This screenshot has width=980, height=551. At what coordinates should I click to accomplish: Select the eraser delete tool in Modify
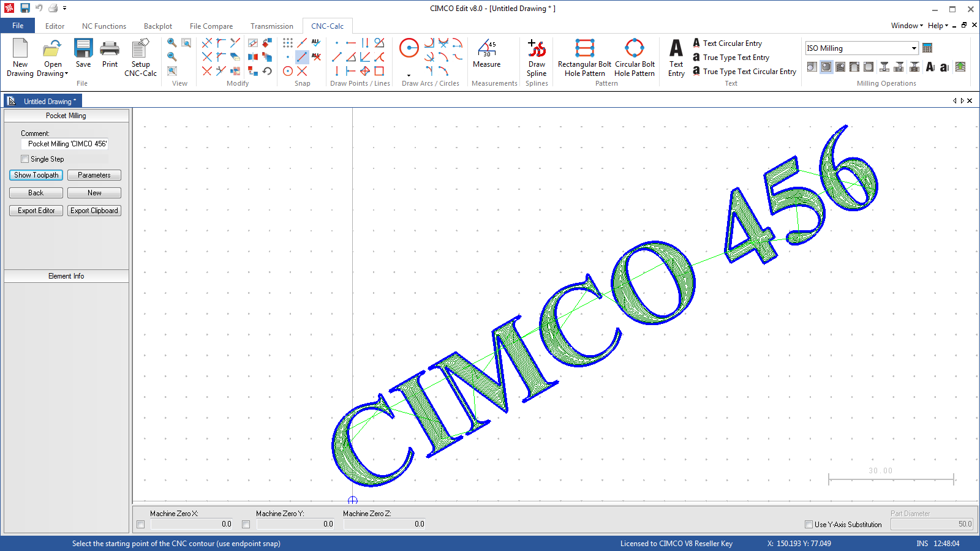(235, 57)
